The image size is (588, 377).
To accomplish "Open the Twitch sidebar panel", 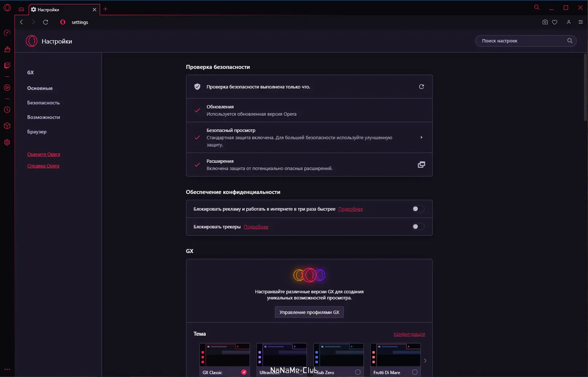I will pyautogui.click(x=7, y=66).
